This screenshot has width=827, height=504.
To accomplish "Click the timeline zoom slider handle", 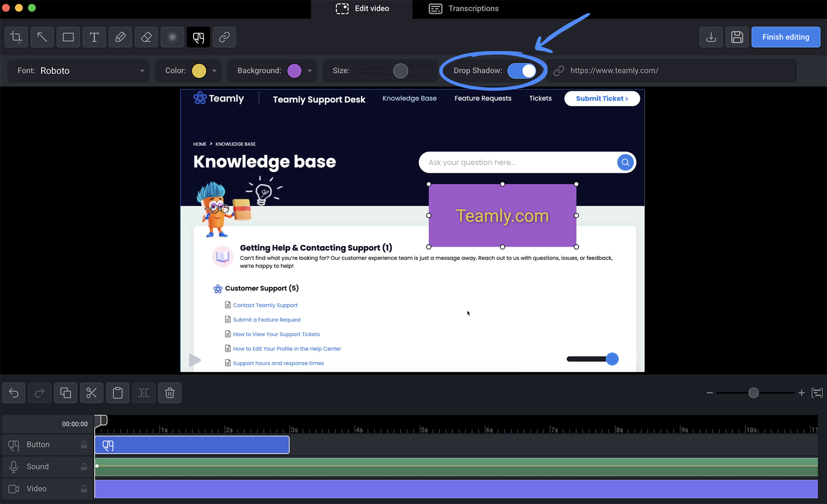I will [754, 393].
